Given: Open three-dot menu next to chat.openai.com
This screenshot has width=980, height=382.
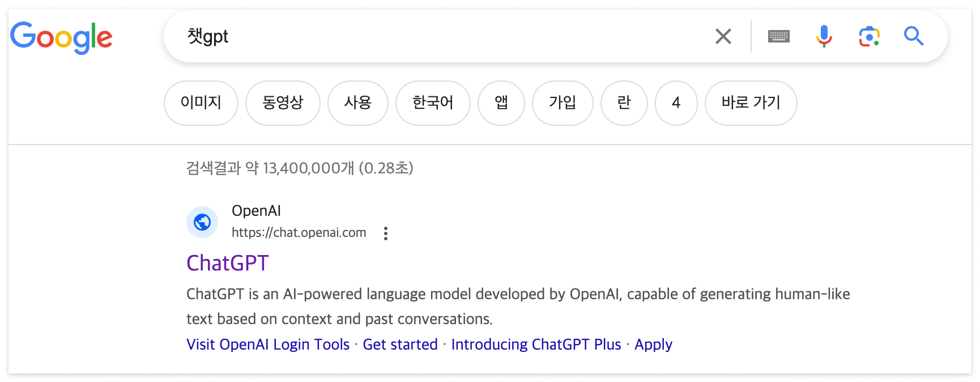Looking at the screenshot, I should 386,234.
